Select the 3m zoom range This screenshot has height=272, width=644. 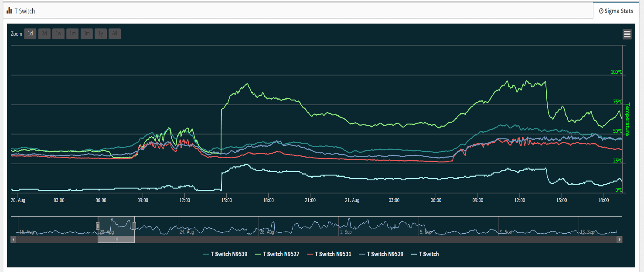[87, 34]
